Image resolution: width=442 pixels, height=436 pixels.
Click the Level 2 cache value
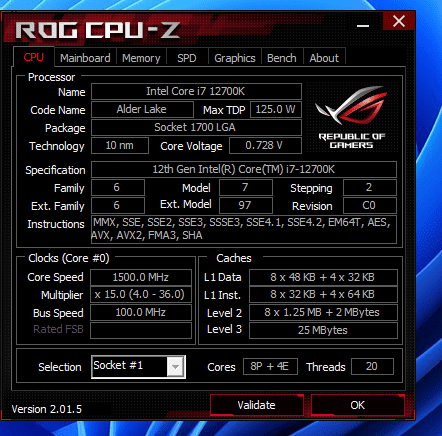(323, 313)
